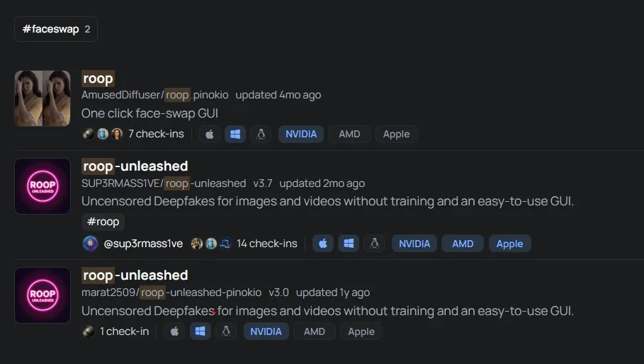Click Apple OS icon for SUP3RMASS1VE roop-unleashed
The height and width of the screenshot is (364, 644).
click(x=323, y=244)
